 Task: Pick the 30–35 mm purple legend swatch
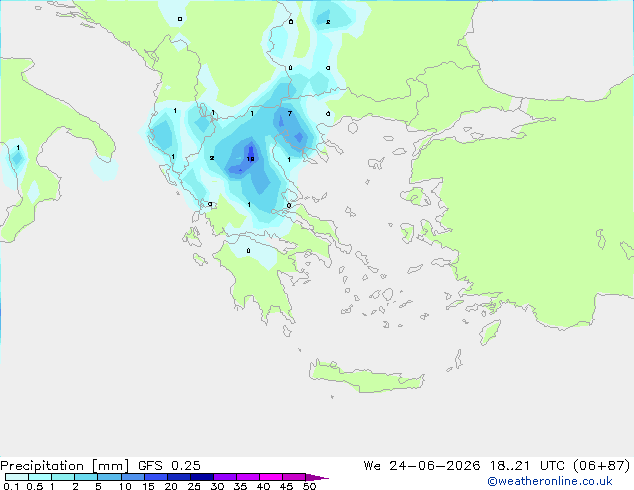(225, 477)
